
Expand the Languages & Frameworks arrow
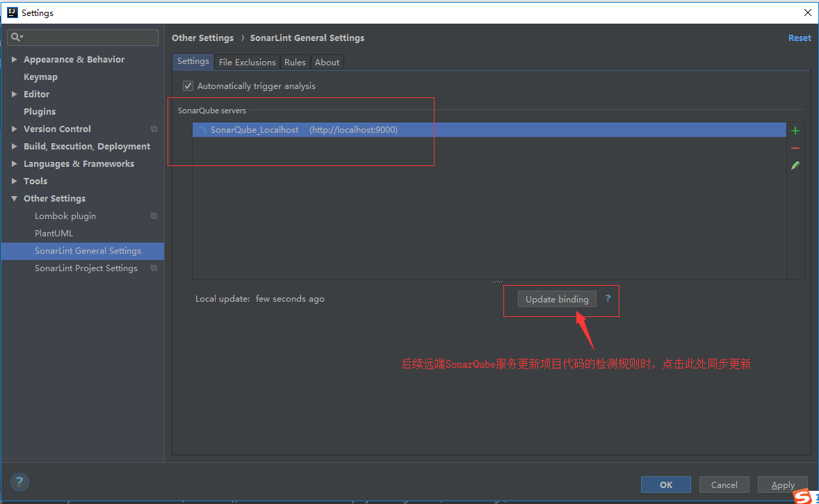[14, 163]
